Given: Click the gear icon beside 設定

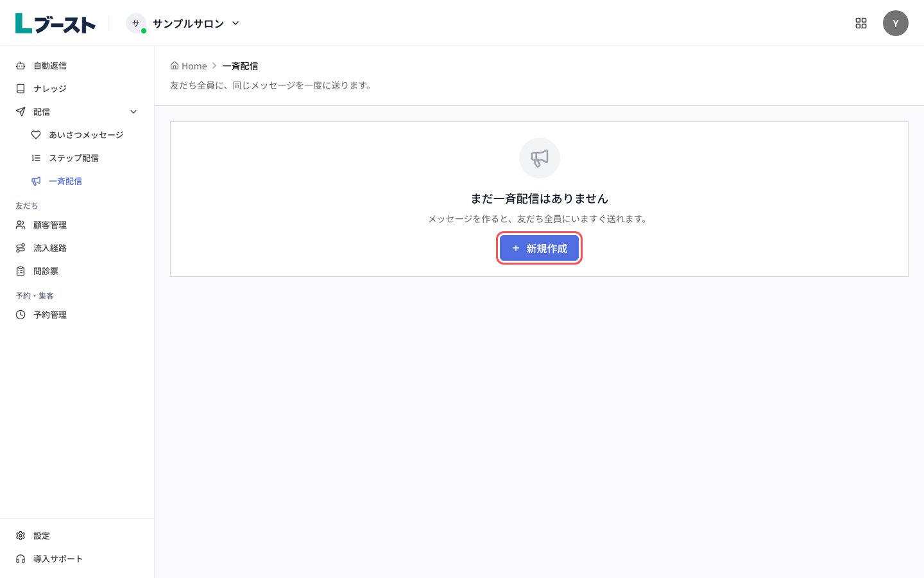Looking at the screenshot, I should point(21,536).
